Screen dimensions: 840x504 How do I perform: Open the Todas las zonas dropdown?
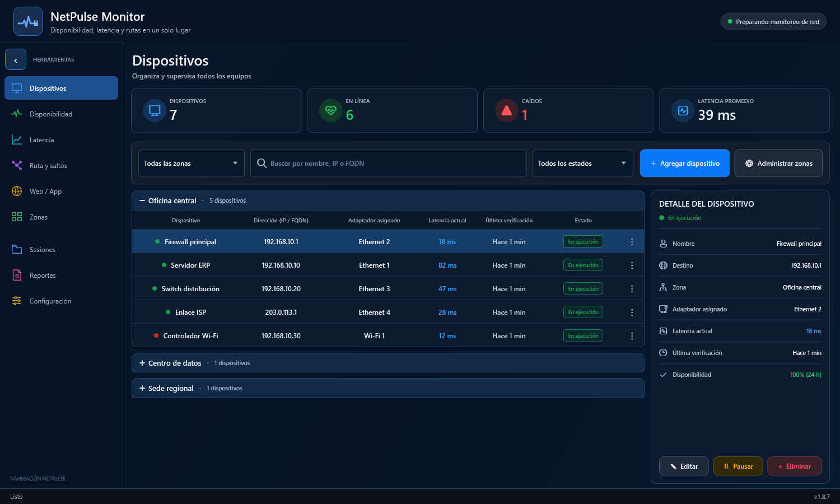[191, 163]
